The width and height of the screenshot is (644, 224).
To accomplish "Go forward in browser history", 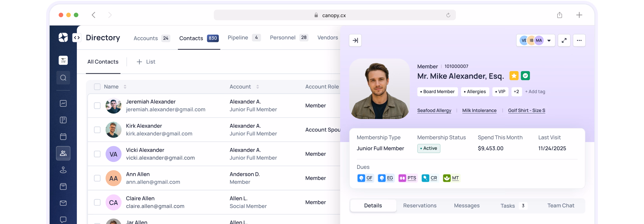I will pos(110,15).
